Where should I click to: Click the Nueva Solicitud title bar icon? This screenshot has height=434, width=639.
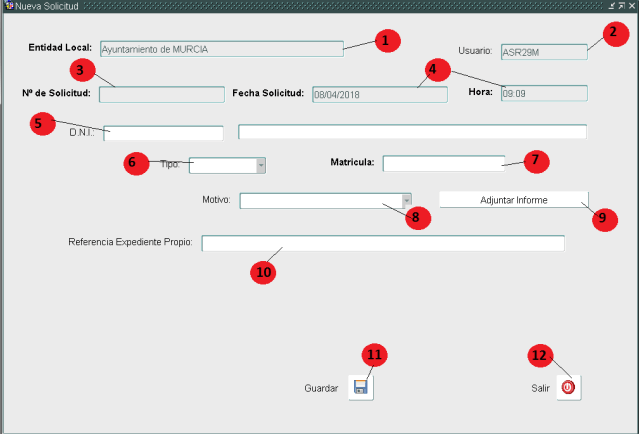[x=7, y=6]
